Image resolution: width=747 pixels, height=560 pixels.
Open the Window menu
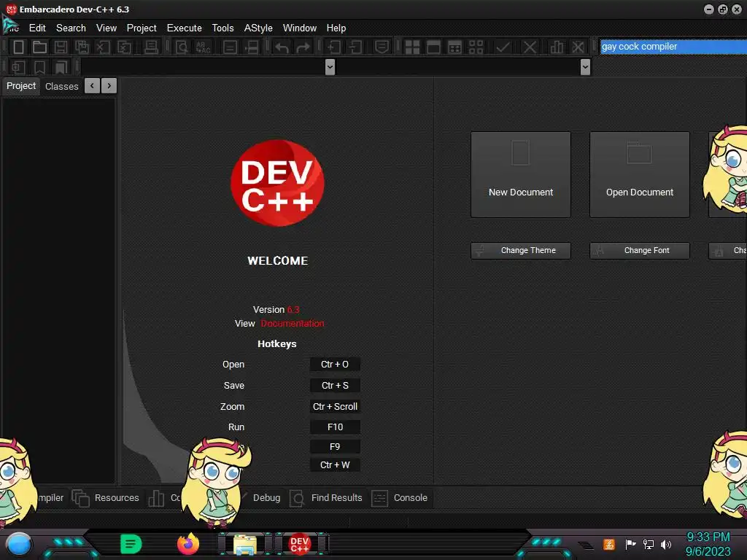tap(300, 28)
